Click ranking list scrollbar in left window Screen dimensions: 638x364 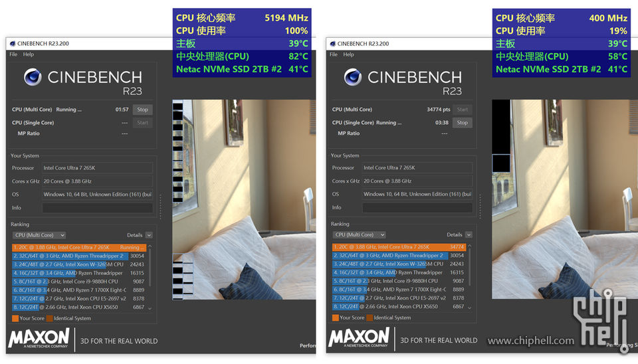150,268
